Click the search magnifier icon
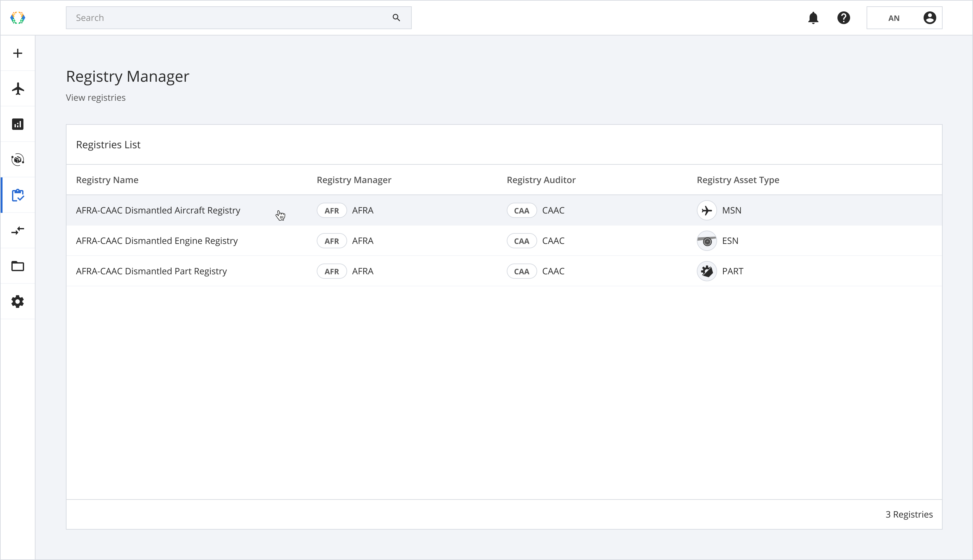973x560 pixels. (x=396, y=18)
